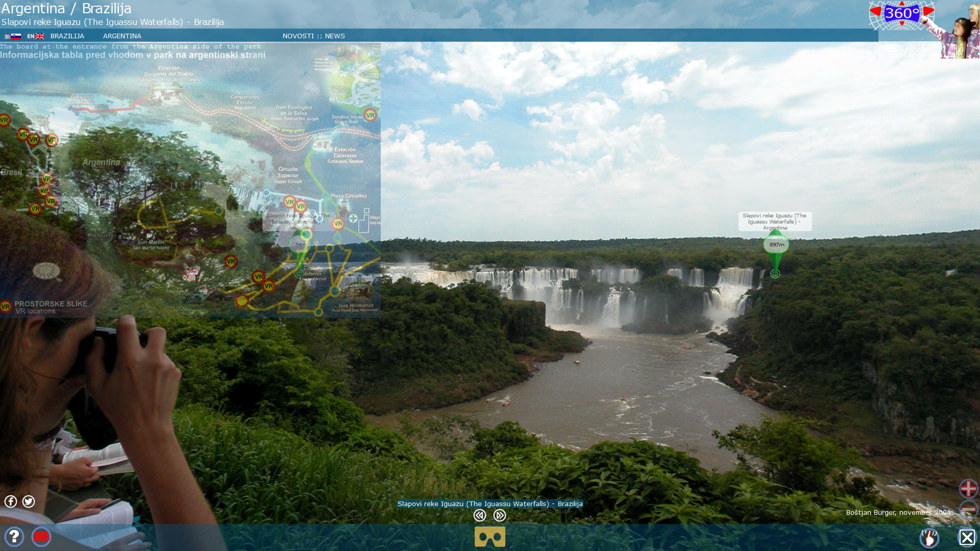Click VR marker near Sendero Verde
Image resolution: width=980 pixels, height=551 pixels.
(370, 115)
